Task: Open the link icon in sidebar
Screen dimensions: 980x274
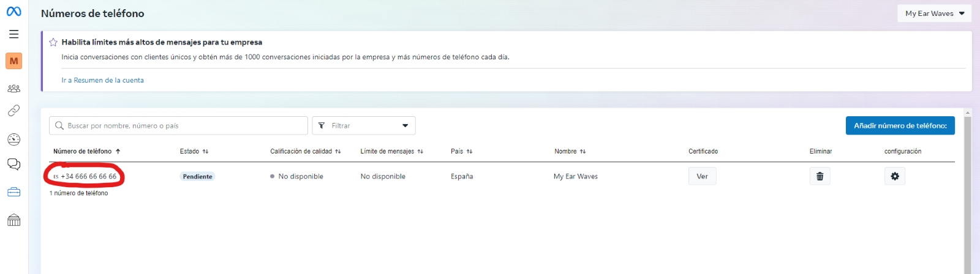Action: (x=13, y=111)
